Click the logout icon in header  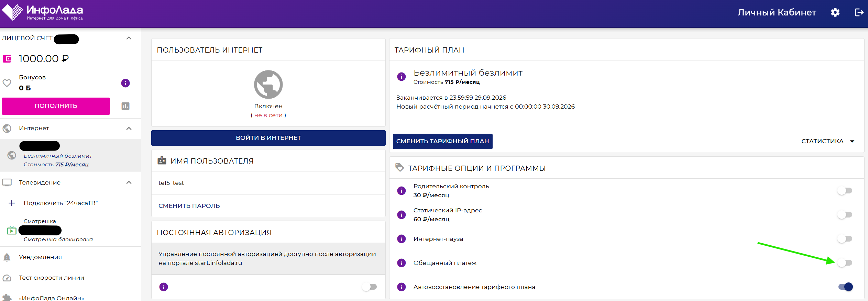click(x=859, y=12)
